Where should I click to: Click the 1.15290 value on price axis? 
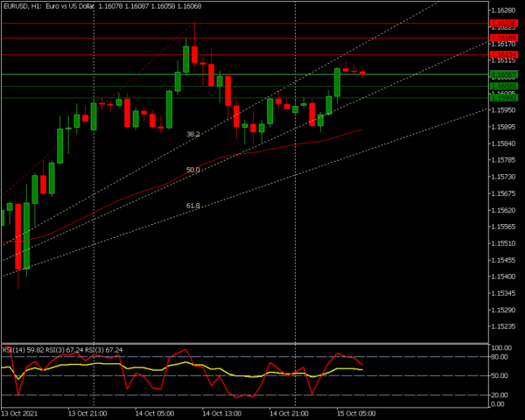[503, 310]
